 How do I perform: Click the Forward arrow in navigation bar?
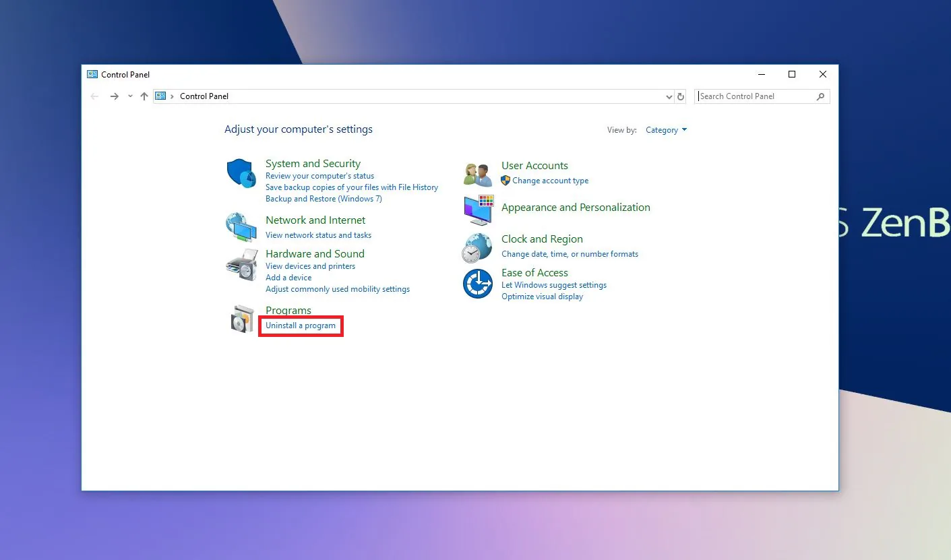[115, 96]
